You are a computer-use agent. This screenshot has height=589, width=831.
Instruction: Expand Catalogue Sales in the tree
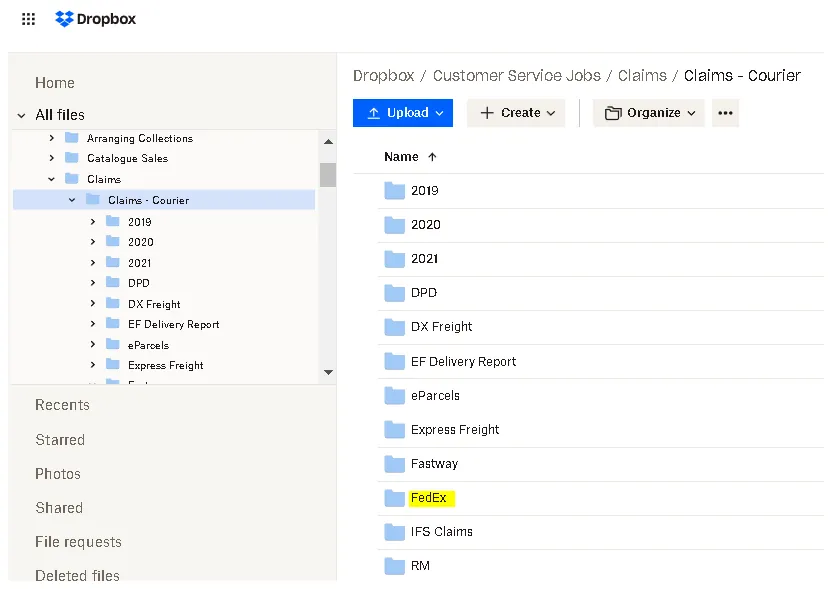pyautogui.click(x=51, y=158)
